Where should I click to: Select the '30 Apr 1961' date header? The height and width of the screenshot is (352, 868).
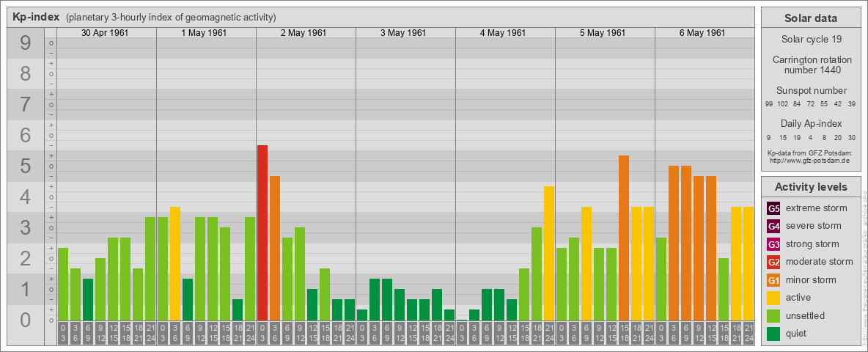point(105,33)
